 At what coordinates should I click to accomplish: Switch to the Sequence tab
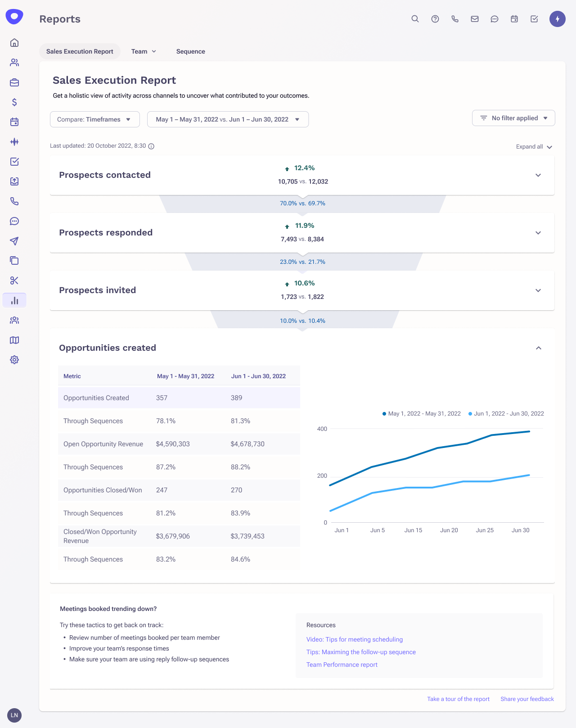[x=191, y=51]
